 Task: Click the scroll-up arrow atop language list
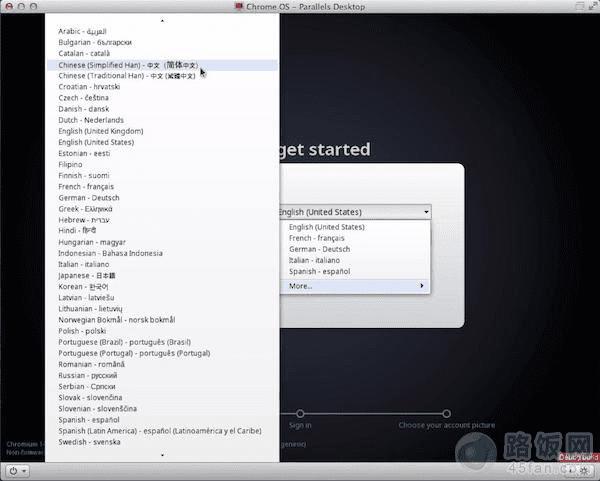[x=162, y=21]
